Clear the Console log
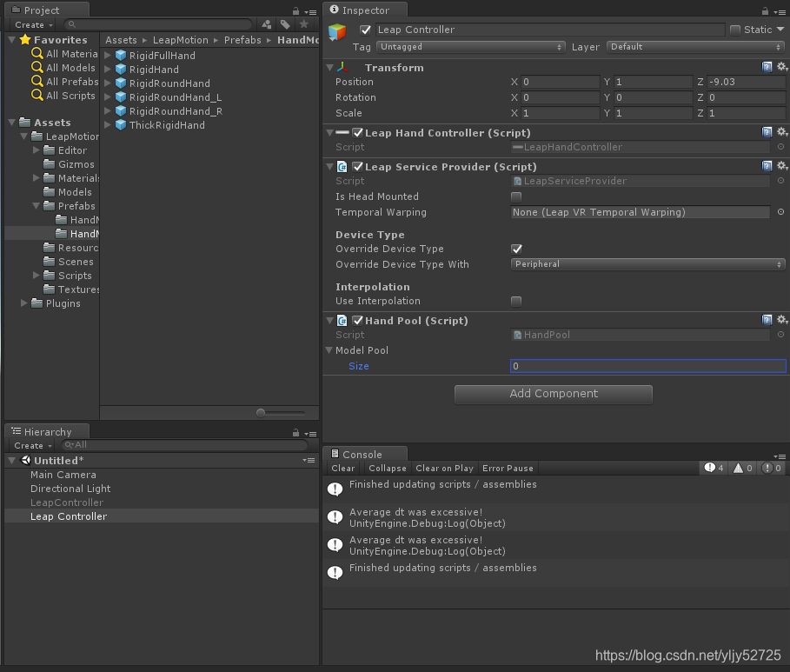Screen dimensions: 790x672 pos(343,469)
